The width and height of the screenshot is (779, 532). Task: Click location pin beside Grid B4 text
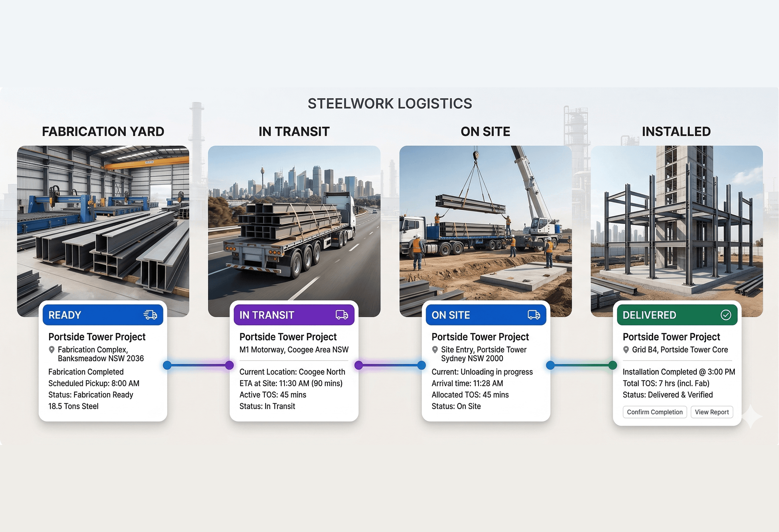(626, 350)
